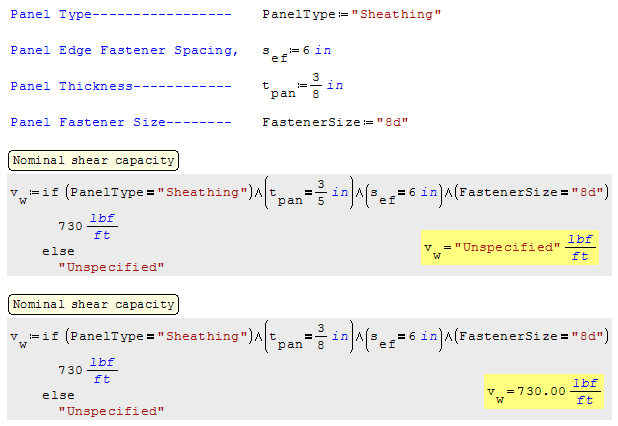Click the t_pan = 3/8 in condition in second formula

306,337
